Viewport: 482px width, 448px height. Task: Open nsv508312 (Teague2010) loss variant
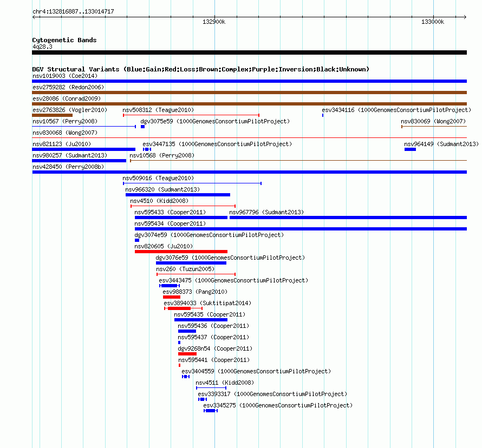point(191,115)
